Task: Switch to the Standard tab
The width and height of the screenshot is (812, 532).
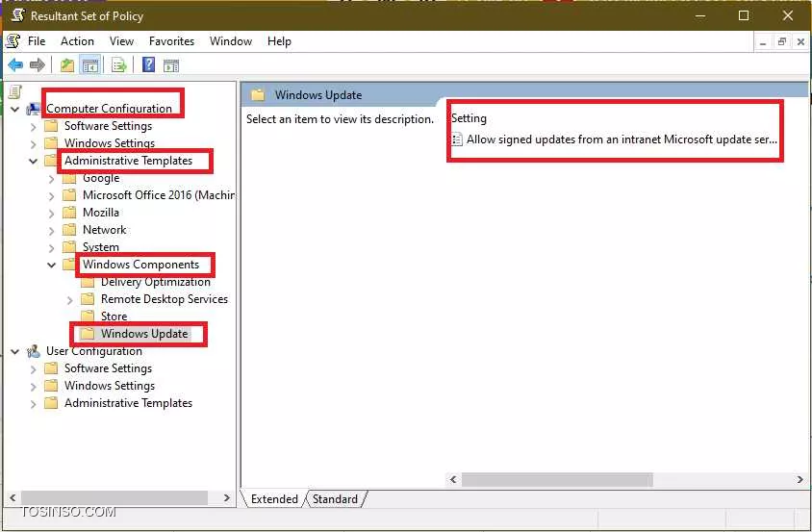Action: [x=335, y=499]
